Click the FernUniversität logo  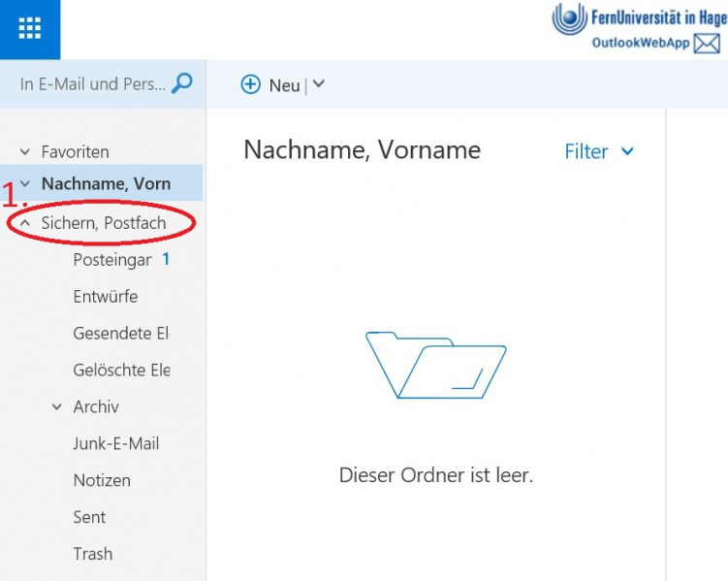point(569,18)
